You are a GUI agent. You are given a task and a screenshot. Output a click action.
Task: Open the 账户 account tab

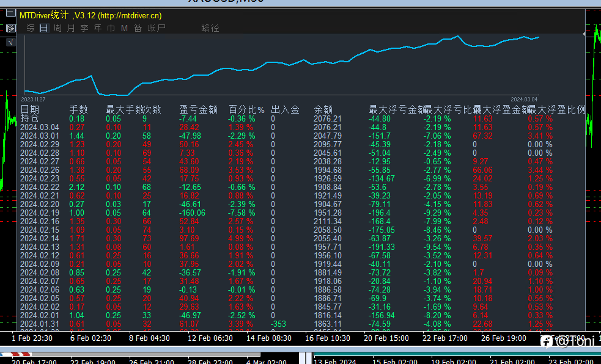(x=157, y=28)
